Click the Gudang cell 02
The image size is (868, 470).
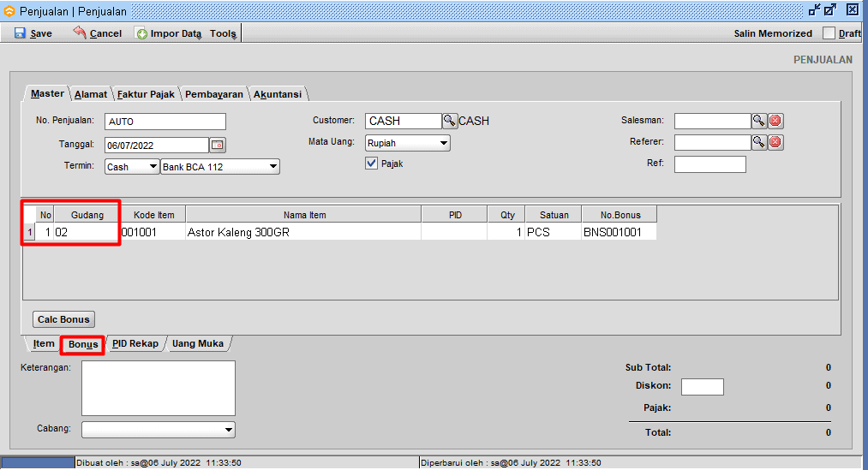pos(86,232)
